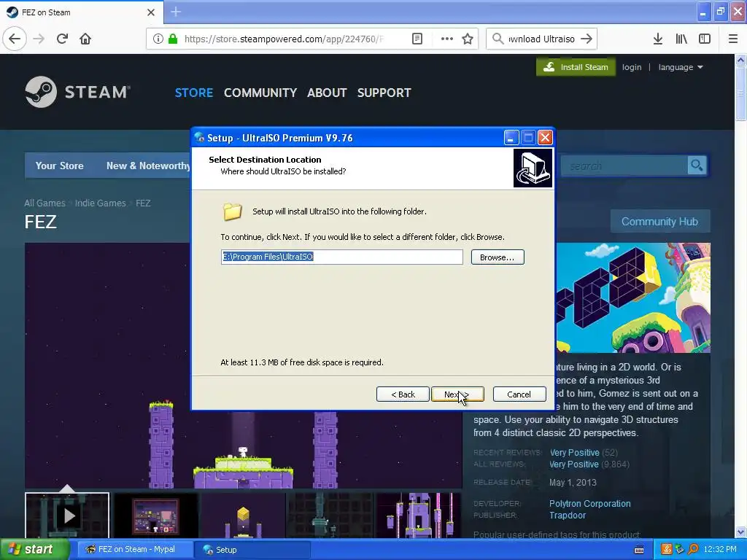
Task: Click the Steam store search field
Action: pos(625,166)
